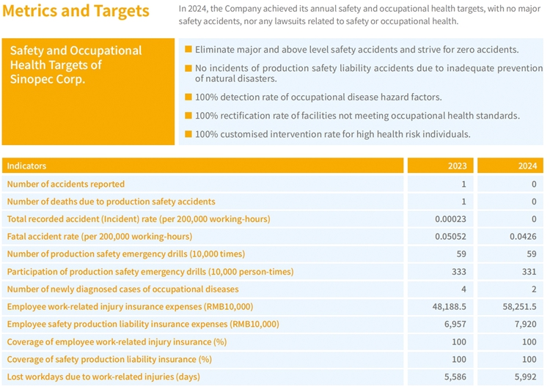Click the bullet beside 'No incidents of production'
550x392 pixels.
pos(188,69)
